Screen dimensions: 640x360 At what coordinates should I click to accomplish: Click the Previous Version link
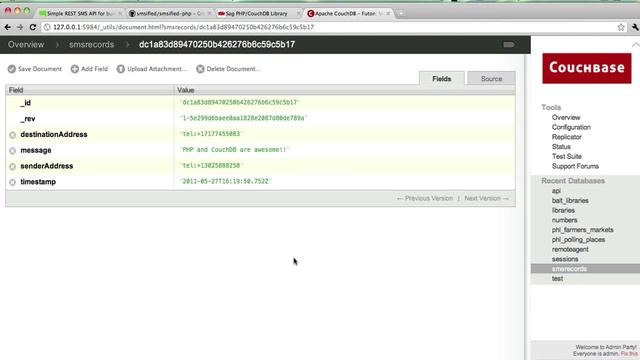point(425,198)
